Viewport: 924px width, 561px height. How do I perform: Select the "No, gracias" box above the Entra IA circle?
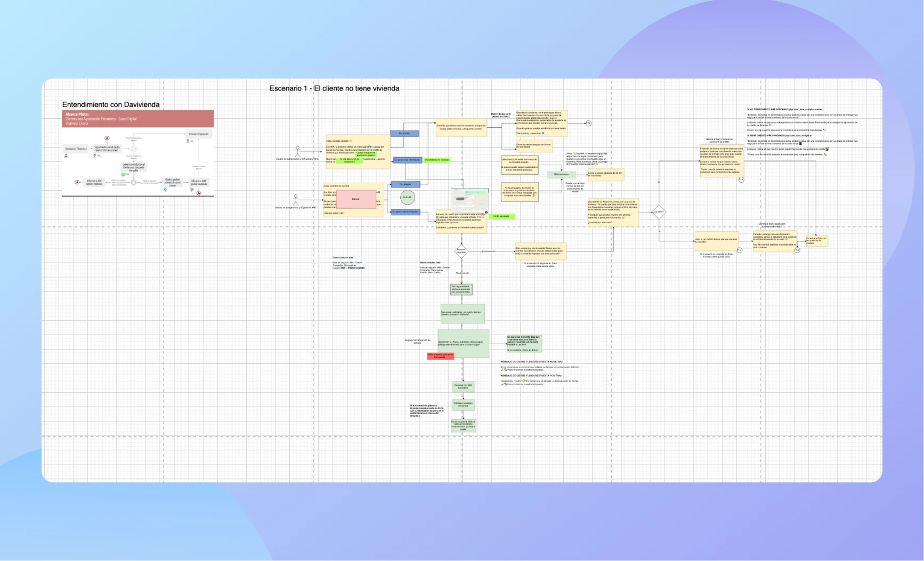click(x=405, y=184)
